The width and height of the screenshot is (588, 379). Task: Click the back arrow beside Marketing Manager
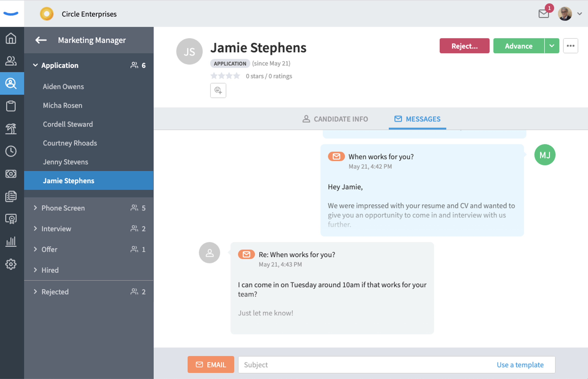coord(41,40)
